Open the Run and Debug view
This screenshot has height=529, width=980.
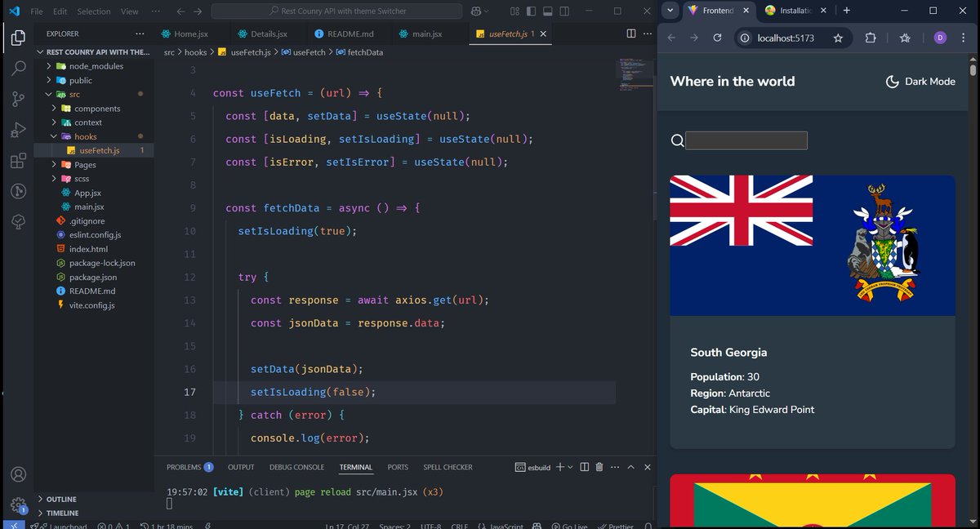pos(18,130)
